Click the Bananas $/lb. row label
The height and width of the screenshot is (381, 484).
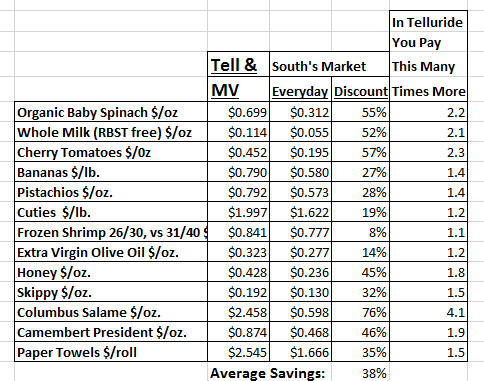[111, 172]
